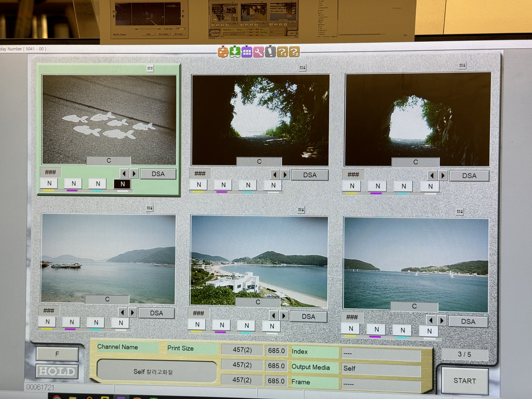Open the question mark 1 help icon
Viewport: 532px width, 399px height.
pos(282,52)
